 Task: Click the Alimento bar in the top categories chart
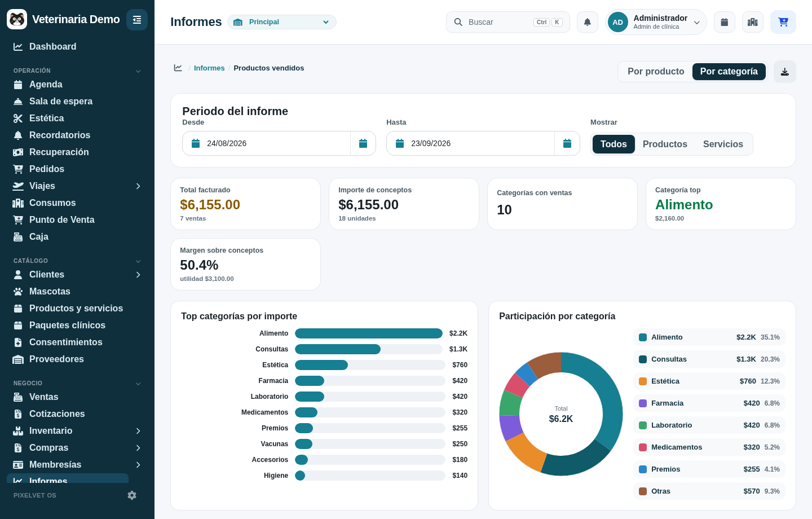[x=369, y=333]
